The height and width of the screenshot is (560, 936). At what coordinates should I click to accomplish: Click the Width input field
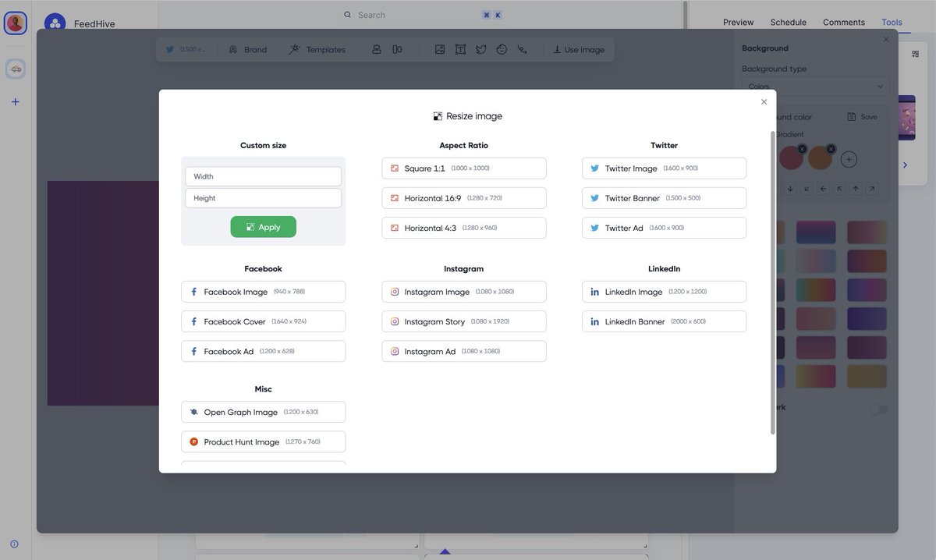(263, 176)
